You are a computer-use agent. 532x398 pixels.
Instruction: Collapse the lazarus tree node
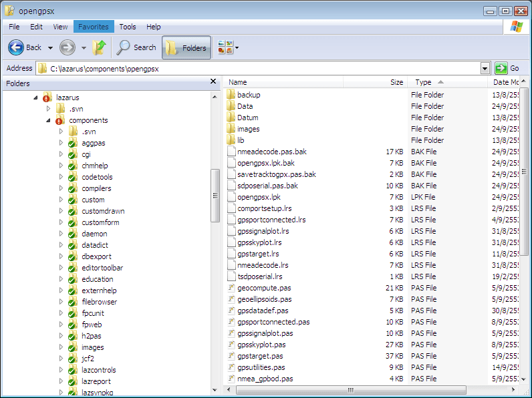35,97
